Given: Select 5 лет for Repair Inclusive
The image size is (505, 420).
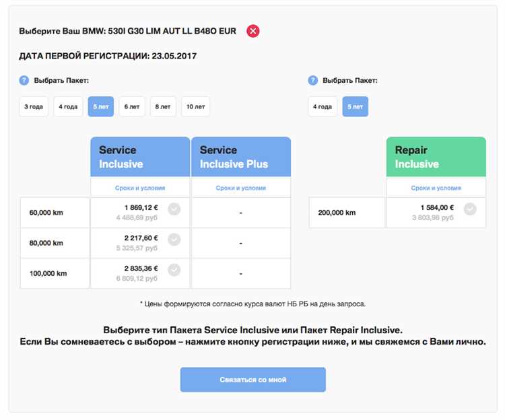Looking at the screenshot, I should click(356, 106).
